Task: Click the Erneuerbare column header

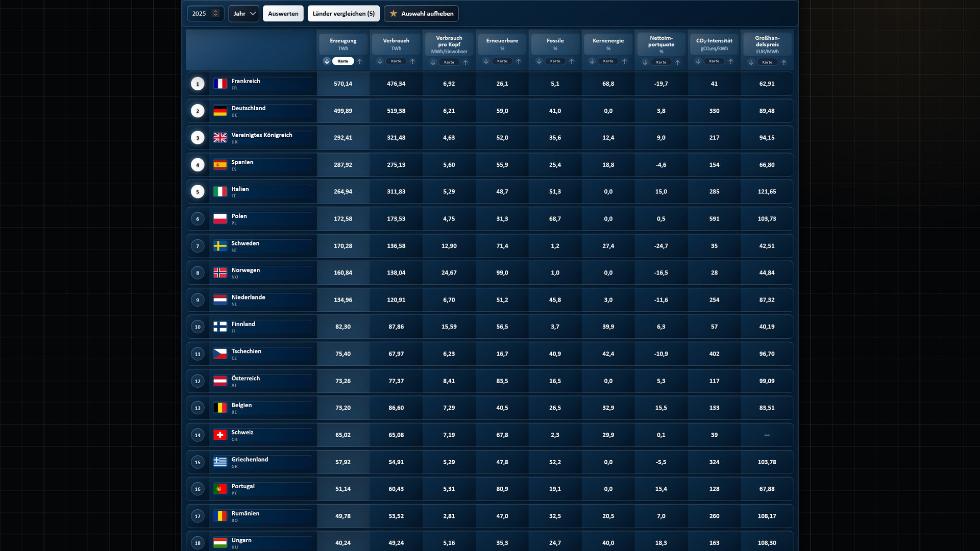Action: pos(502,44)
